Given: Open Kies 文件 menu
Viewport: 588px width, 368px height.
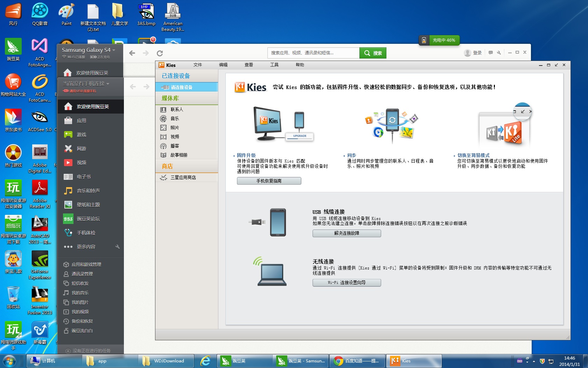Looking at the screenshot, I should [x=198, y=65].
